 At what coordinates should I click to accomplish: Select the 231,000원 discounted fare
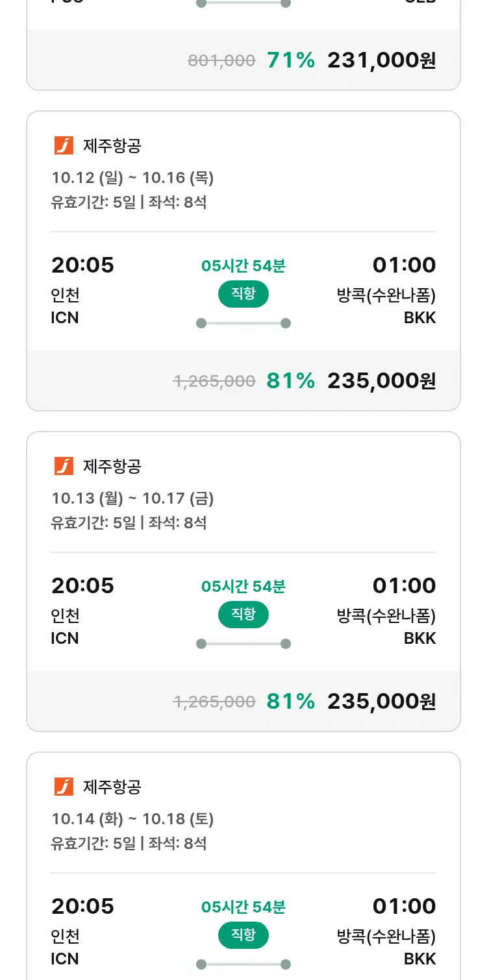coord(381,60)
